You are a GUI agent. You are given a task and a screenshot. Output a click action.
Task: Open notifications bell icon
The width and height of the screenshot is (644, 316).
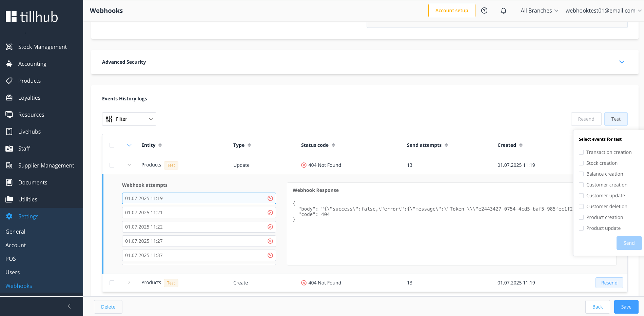point(504,11)
